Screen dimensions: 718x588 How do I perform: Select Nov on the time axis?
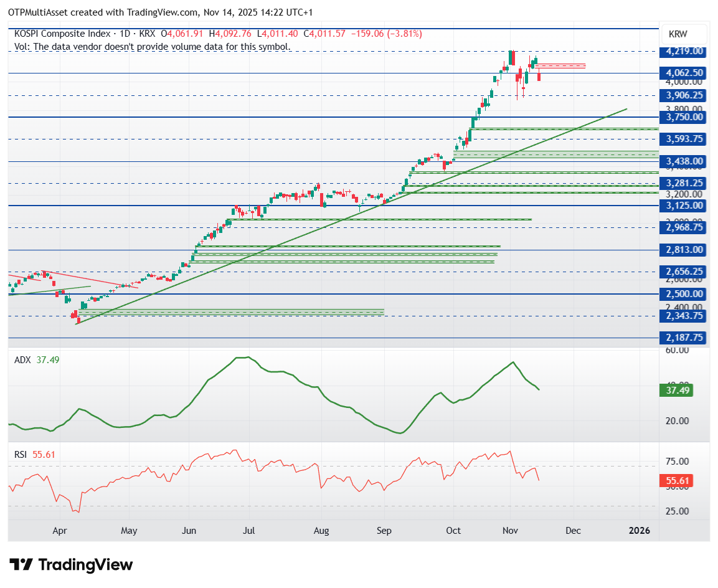(x=509, y=531)
